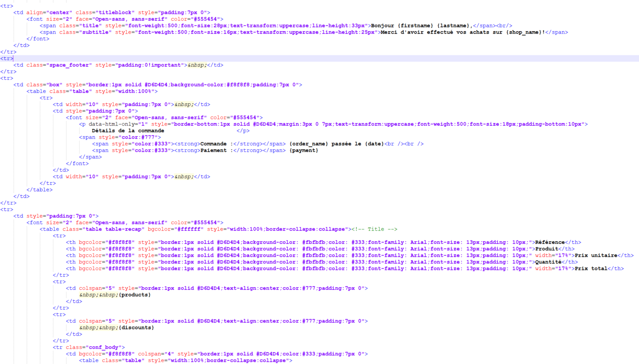This screenshot has height=364, width=639.
Task: Click the greeting text 'Bonjour {firstname} {lastname},'
Action: [x=422, y=25]
